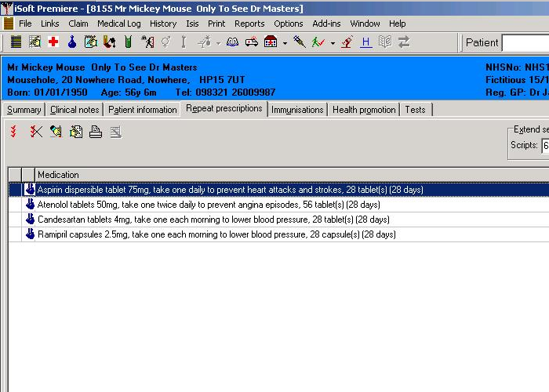Select the Aspirin dispersible tablet 75mg row
This screenshot has width=549, height=392.
(278, 190)
